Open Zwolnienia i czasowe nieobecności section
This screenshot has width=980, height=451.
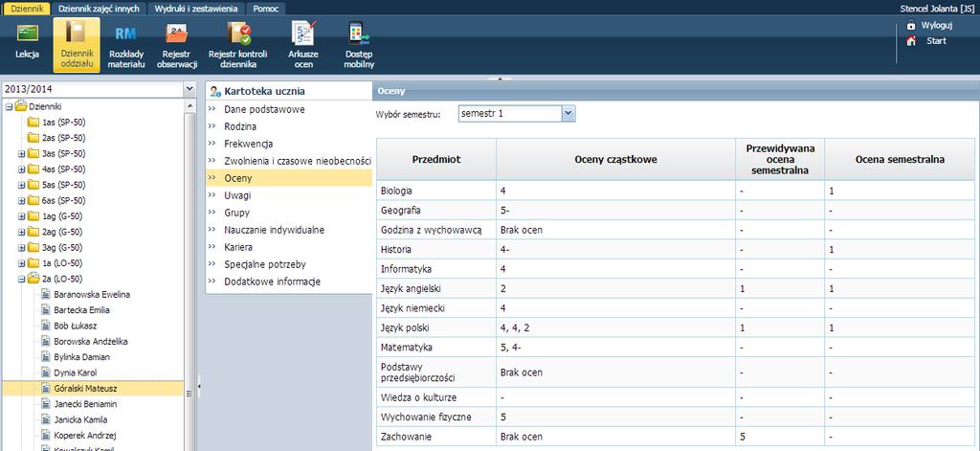point(298,161)
